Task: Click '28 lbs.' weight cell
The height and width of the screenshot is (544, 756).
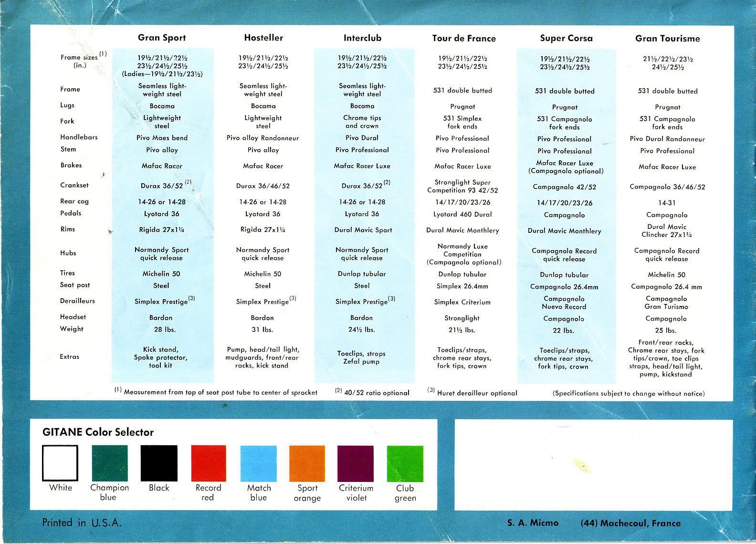Action: tap(165, 330)
